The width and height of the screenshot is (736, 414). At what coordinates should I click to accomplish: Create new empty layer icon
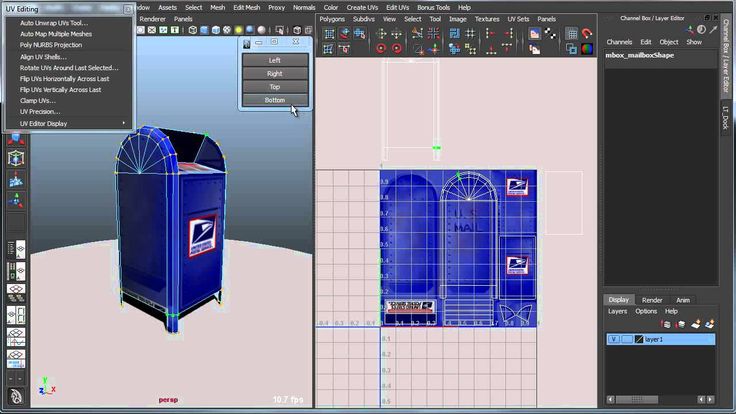(695, 324)
